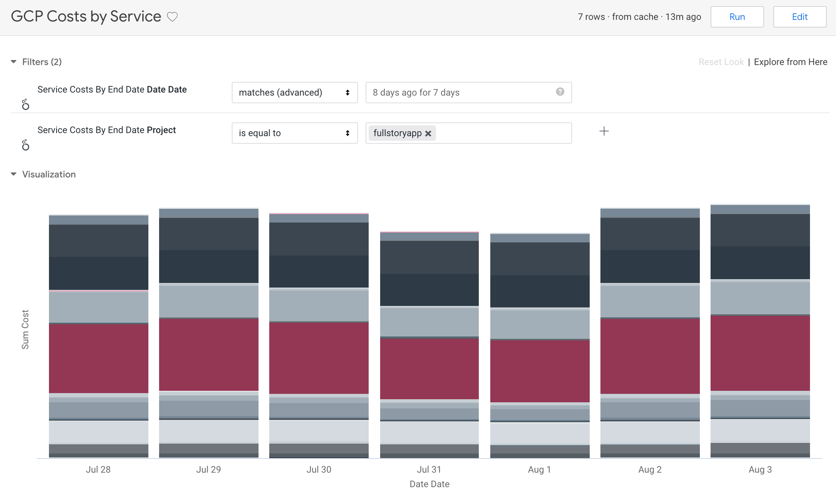Run the query with the Run button
836x504 pixels.
pyautogui.click(x=737, y=16)
